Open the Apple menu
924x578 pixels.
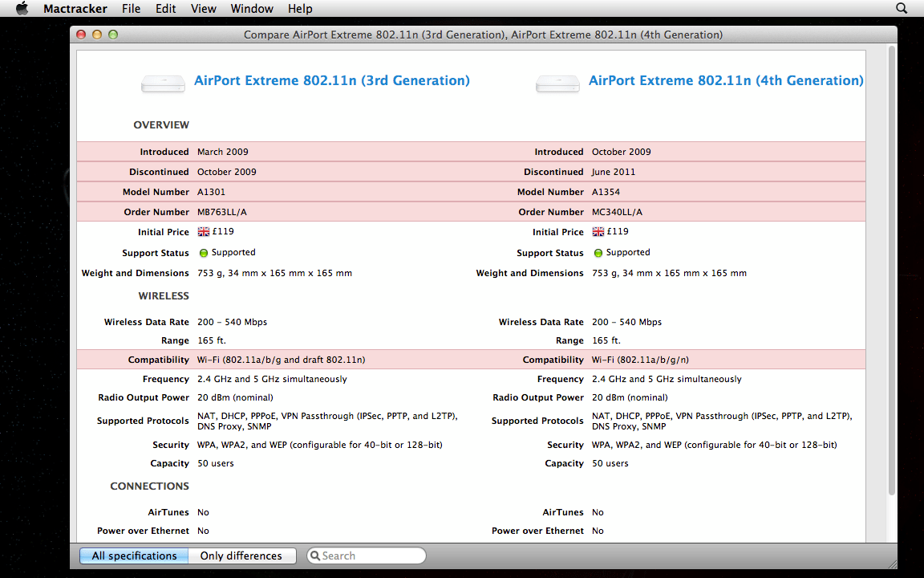click(x=22, y=8)
